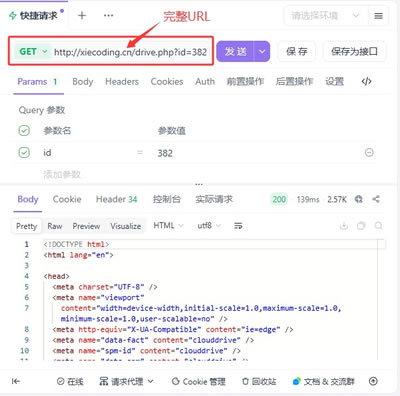The height and width of the screenshot is (396, 400).
Task: Click the 添加参数 placeholder field
Action: coord(62,174)
